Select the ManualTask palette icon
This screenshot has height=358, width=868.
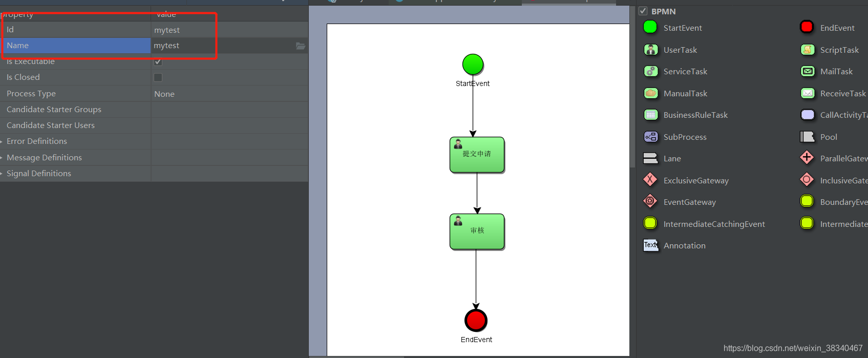click(651, 93)
